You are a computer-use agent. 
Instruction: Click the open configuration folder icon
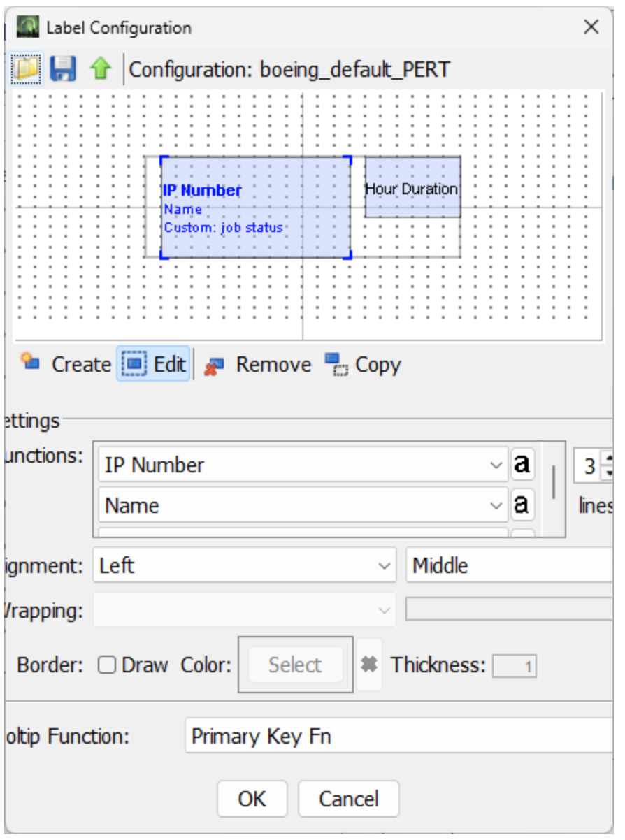click(27, 70)
